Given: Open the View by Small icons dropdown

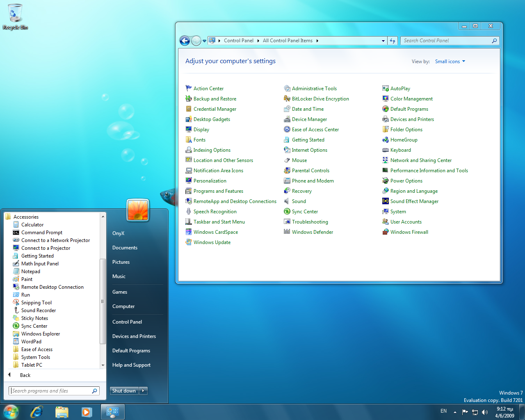Looking at the screenshot, I should 450,61.
